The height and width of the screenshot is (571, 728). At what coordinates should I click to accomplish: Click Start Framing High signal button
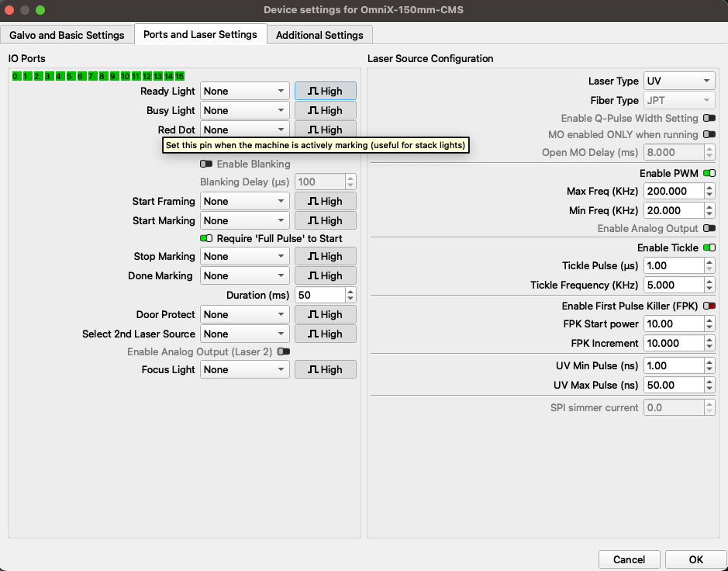pos(325,201)
